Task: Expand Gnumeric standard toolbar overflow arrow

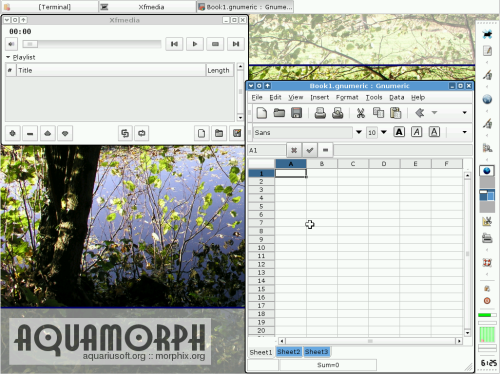Action: pyautogui.click(x=464, y=113)
